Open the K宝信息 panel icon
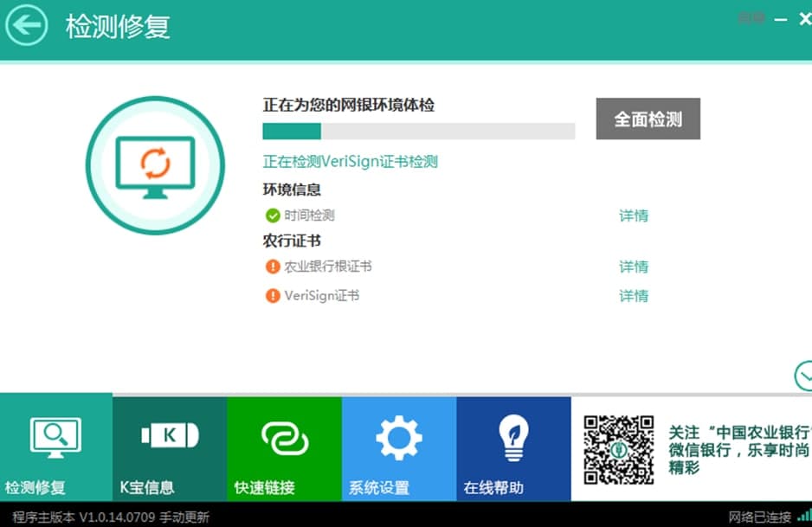Viewport: 812px width, 527px height. (169, 436)
